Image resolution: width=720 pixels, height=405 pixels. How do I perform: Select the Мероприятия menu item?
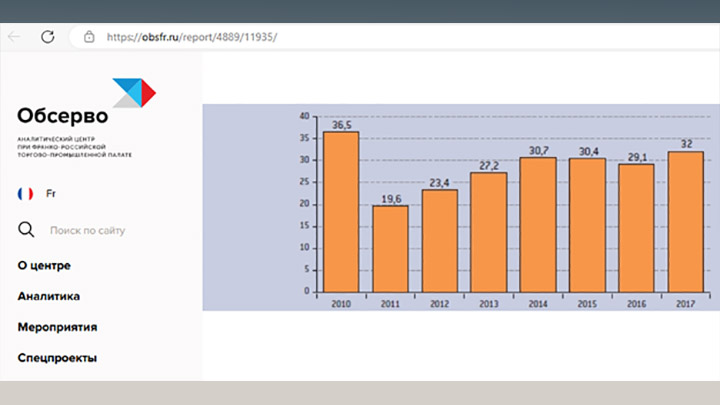coord(57,327)
